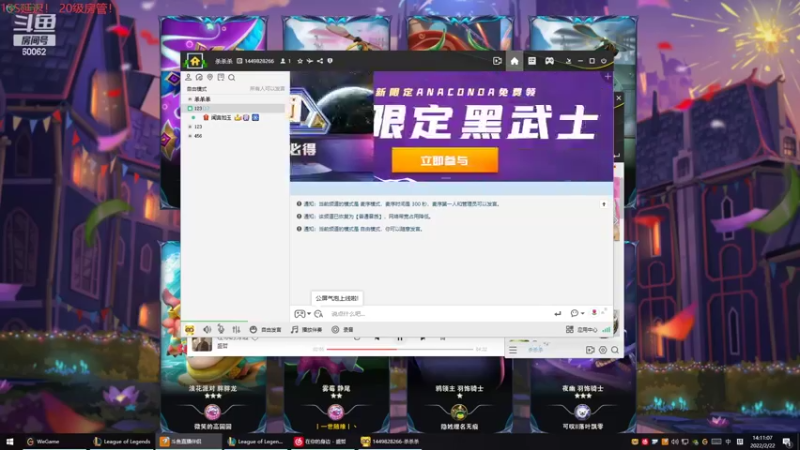This screenshot has height=450, width=800.
Task: Select the highlighted 123 channel row
Action: (x=234, y=108)
